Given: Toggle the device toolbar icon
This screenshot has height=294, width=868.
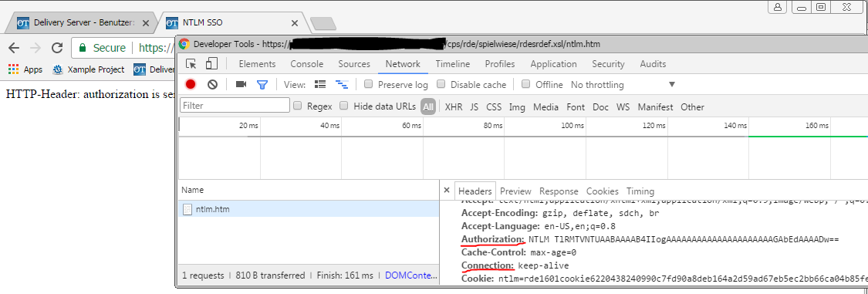Looking at the screenshot, I should click(x=211, y=64).
